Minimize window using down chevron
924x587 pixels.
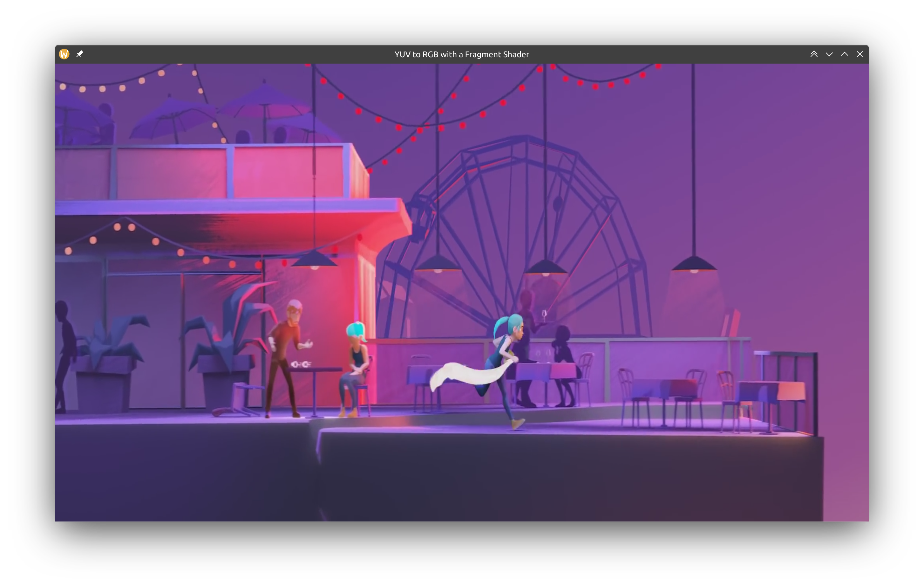click(829, 54)
